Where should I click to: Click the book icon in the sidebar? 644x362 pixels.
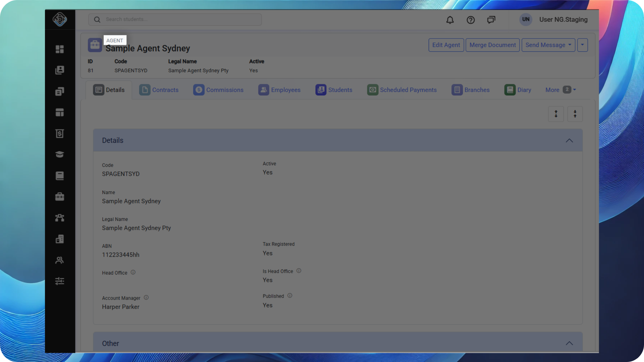pos(60,176)
